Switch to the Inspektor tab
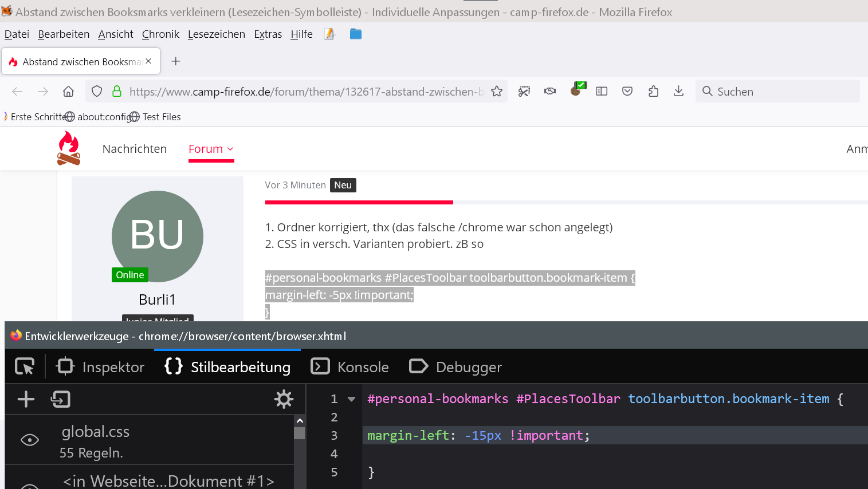 [x=101, y=367]
